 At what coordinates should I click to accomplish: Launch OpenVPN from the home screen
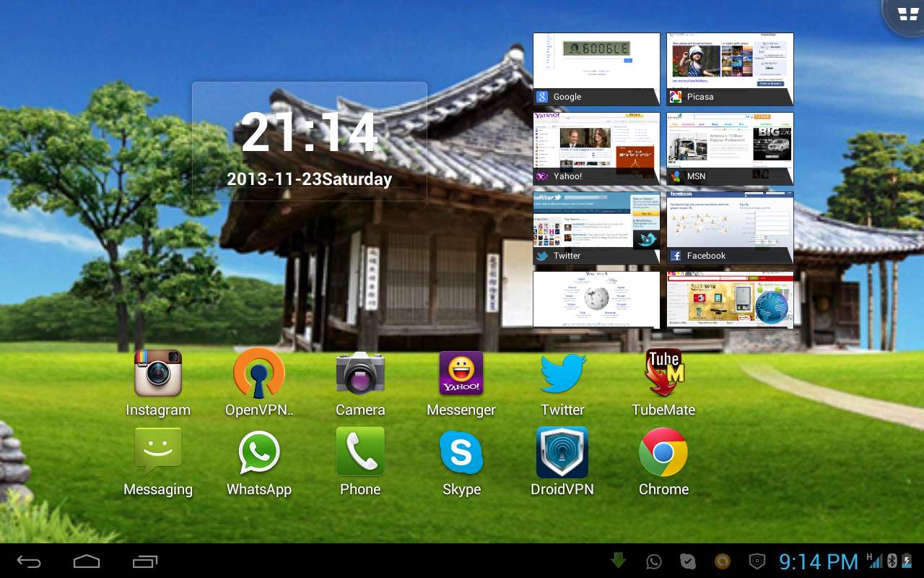click(259, 374)
